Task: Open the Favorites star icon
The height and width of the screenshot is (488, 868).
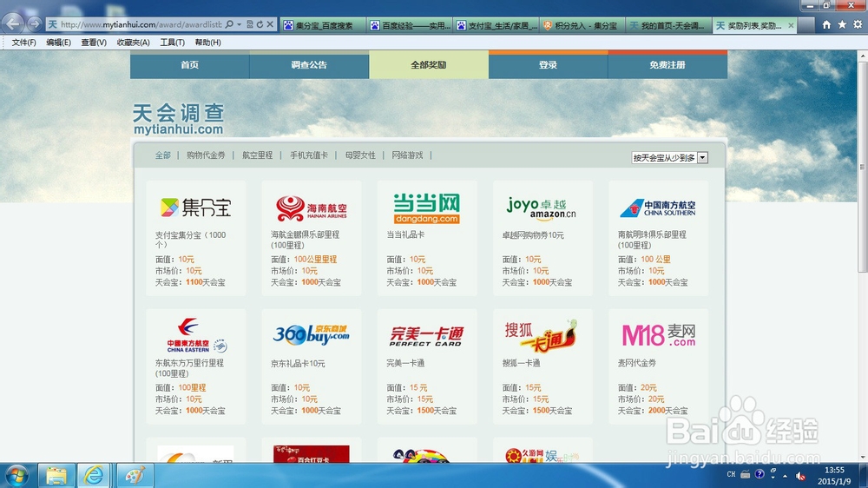Action: click(x=842, y=24)
